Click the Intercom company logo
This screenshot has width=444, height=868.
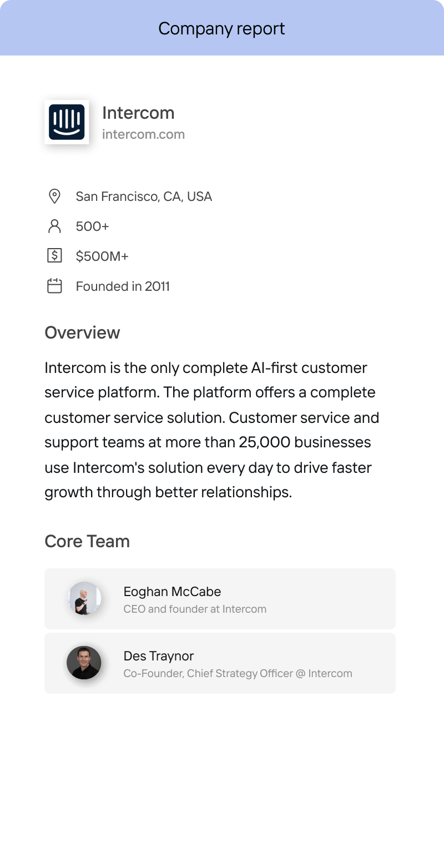[67, 122]
